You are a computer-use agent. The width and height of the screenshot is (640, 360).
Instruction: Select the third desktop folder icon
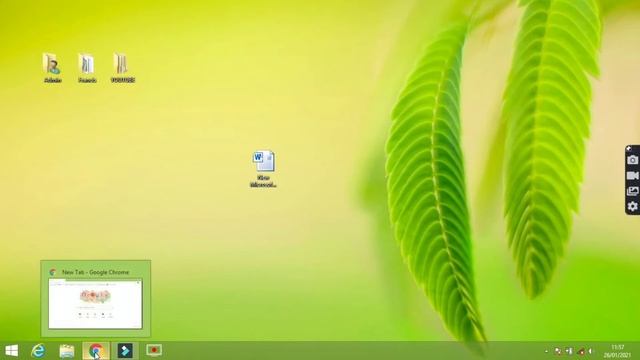(122, 68)
